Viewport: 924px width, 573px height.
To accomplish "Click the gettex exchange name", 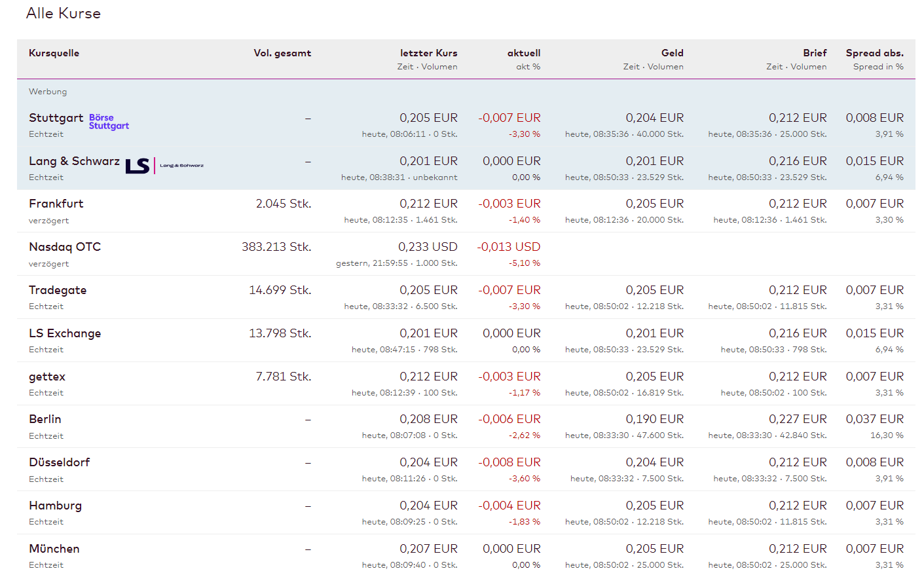I will [47, 377].
